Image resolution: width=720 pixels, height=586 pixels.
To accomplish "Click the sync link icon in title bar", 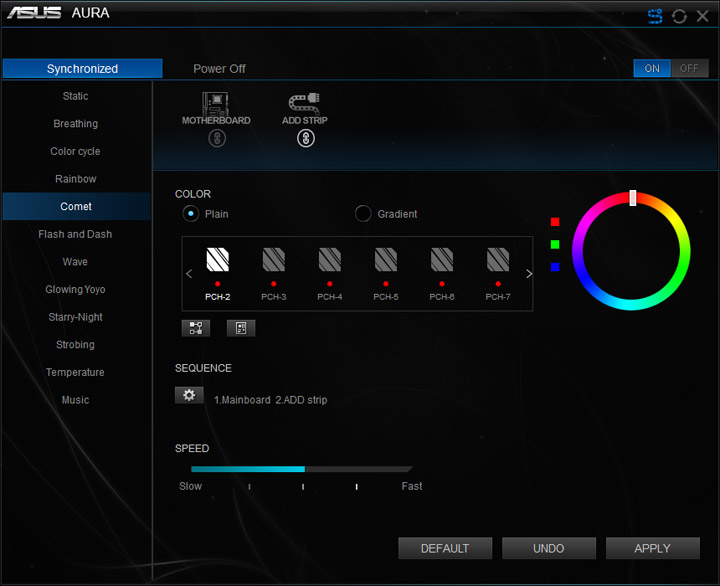I will (655, 16).
